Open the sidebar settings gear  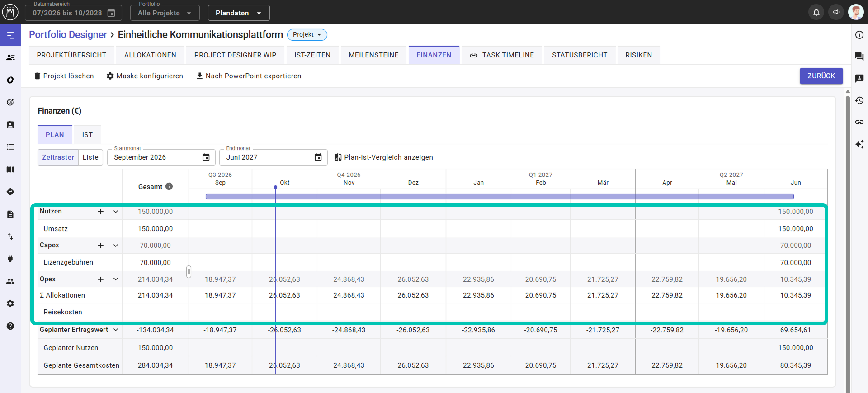(x=10, y=303)
